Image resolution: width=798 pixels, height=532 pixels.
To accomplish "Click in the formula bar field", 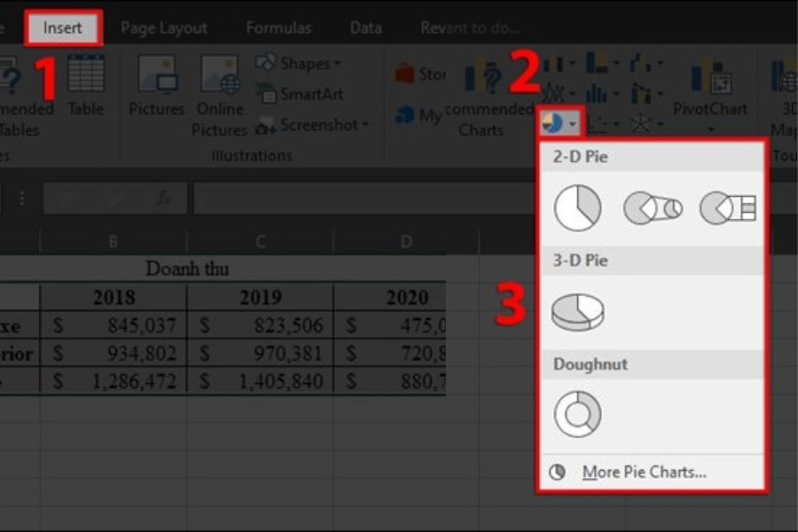I will point(355,199).
